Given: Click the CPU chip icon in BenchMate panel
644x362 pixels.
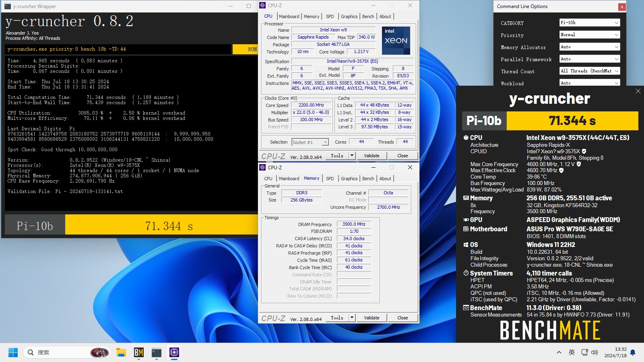Looking at the screenshot, I should (466, 138).
